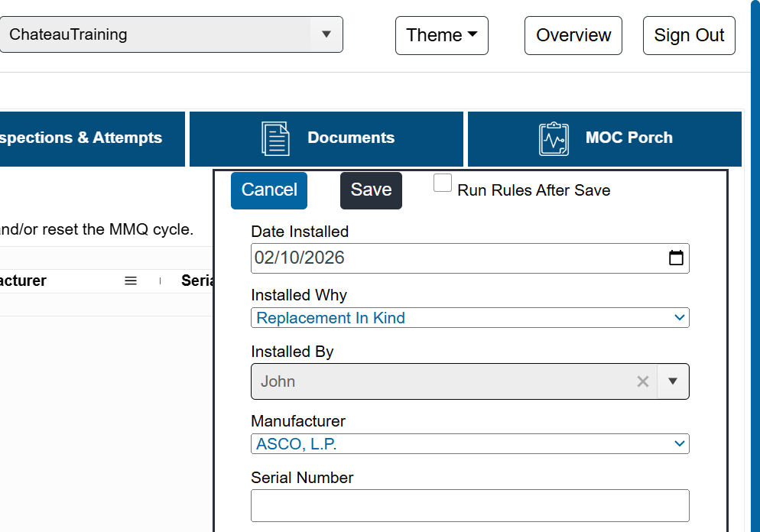Open the Date Installed calendar picker icon
Image resolution: width=760 pixels, height=532 pixels.
[x=676, y=258]
